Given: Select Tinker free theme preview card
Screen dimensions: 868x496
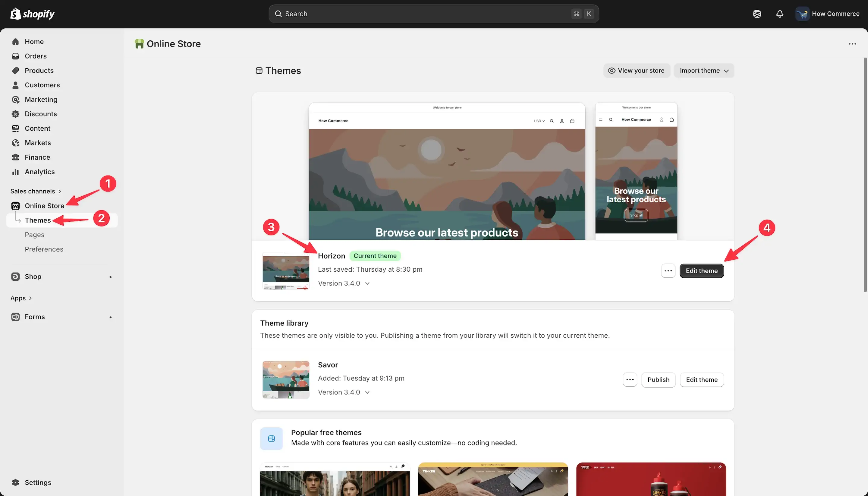Looking at the screenshot, I should [493, 479].
